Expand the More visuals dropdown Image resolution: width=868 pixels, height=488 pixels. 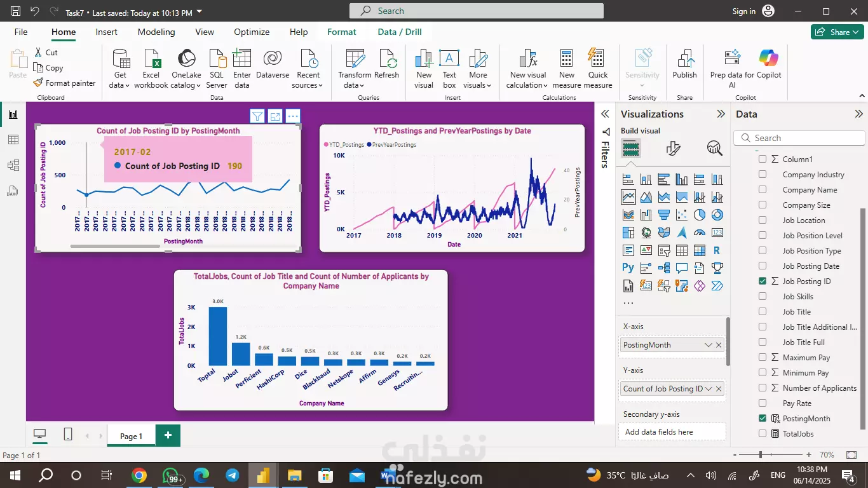tap(478, 69)
